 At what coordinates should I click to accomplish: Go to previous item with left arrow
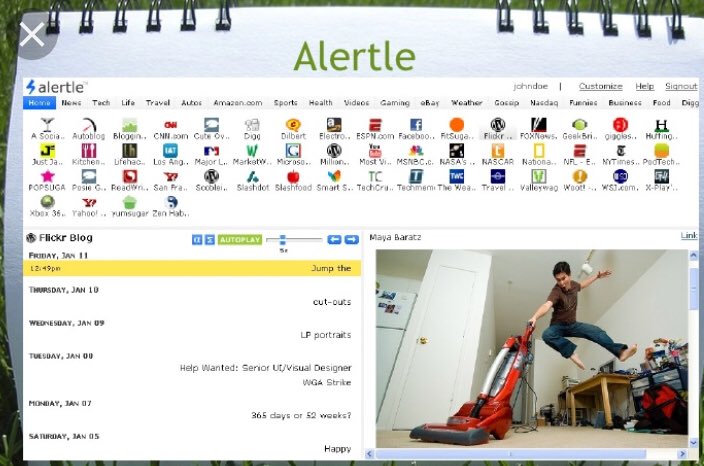[x=334, y=240]
